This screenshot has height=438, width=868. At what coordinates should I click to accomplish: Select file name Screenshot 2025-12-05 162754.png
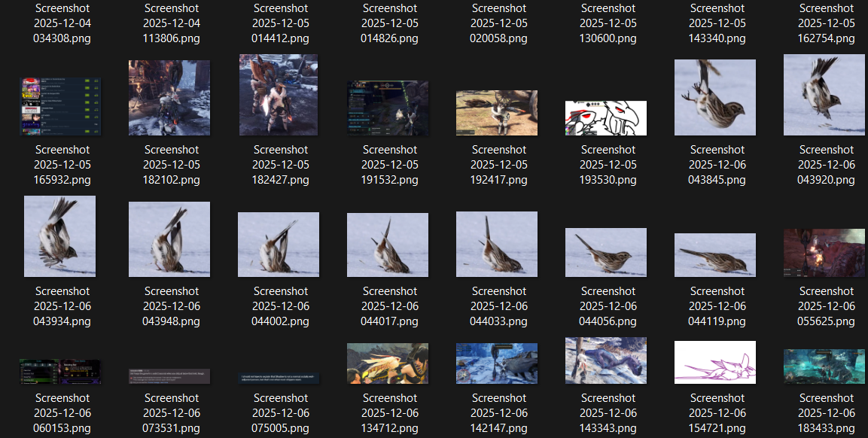coord(827,23)
